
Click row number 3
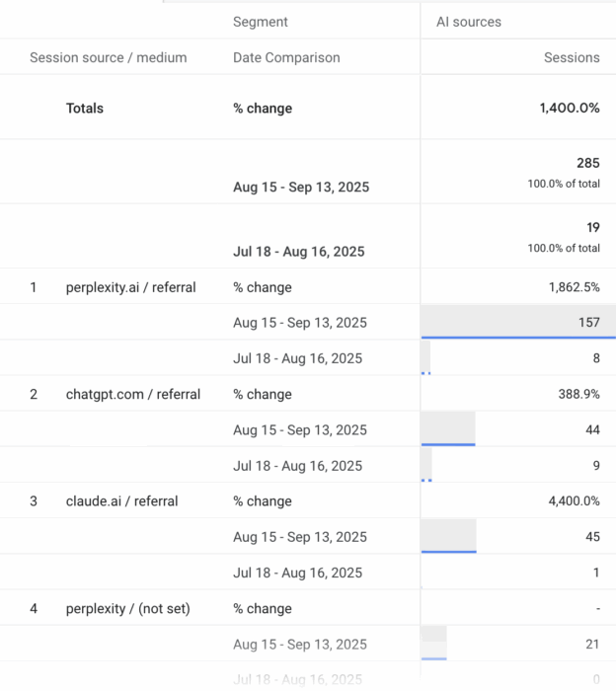[34, 501]
